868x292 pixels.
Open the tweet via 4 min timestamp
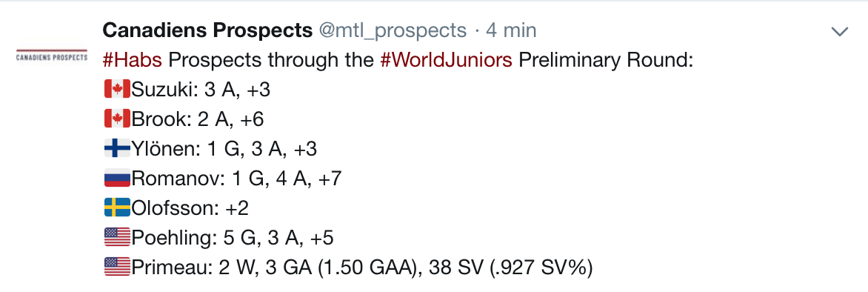click(x=511, y=30)
